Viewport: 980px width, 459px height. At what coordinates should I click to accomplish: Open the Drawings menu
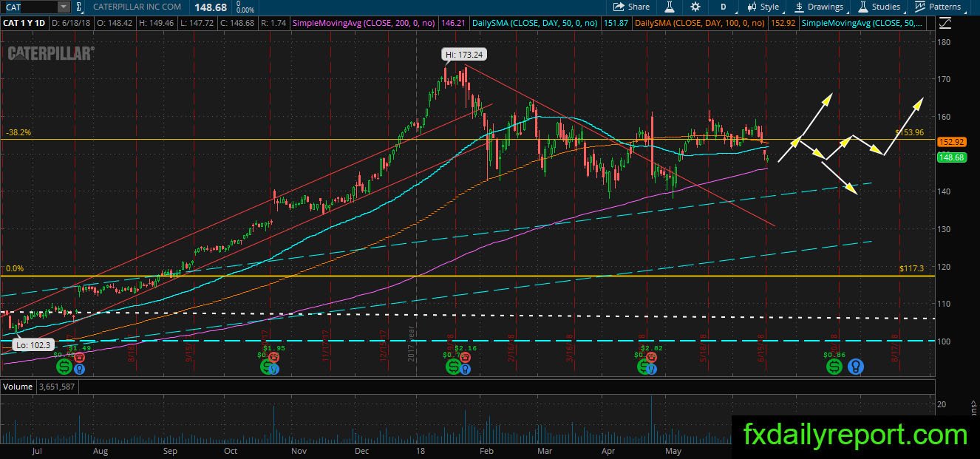click(x=818, y=7)
